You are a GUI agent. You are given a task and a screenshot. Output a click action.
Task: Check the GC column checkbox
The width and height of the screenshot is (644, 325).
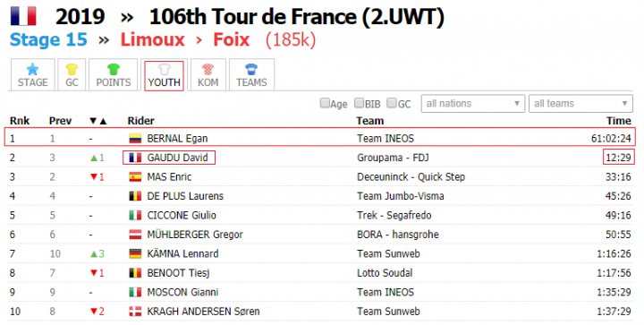392,103
